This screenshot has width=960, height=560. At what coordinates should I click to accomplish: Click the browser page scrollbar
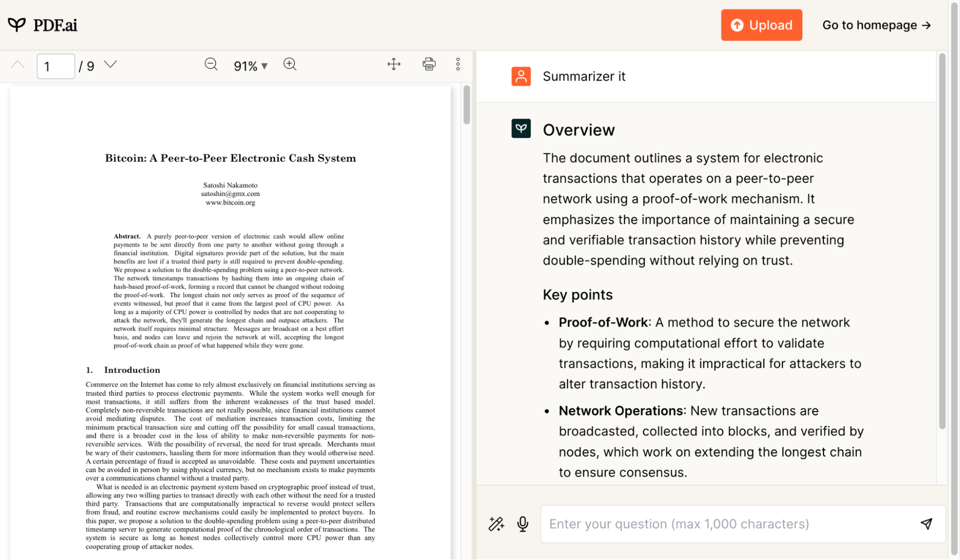click(954, 279)
